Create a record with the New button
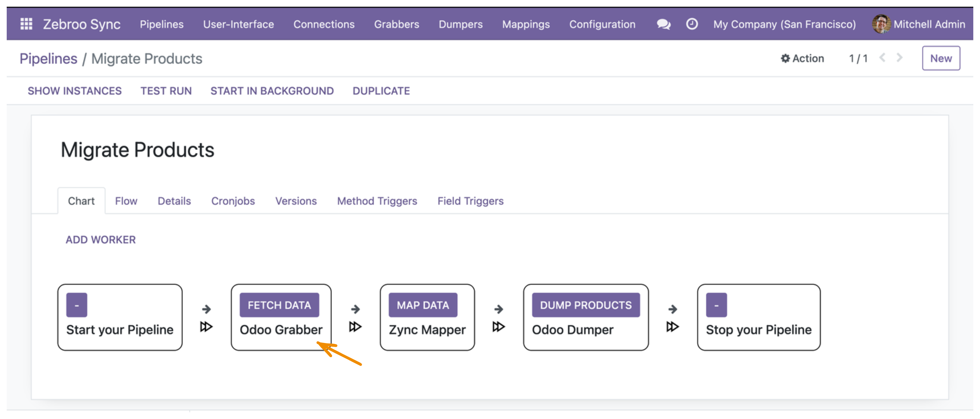The height and width of the screenshot is (419, 980). click(941, 58)
